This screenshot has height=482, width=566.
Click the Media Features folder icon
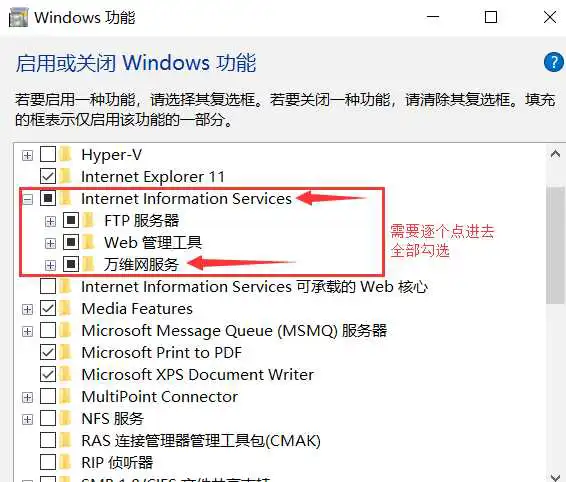point(66,309)
